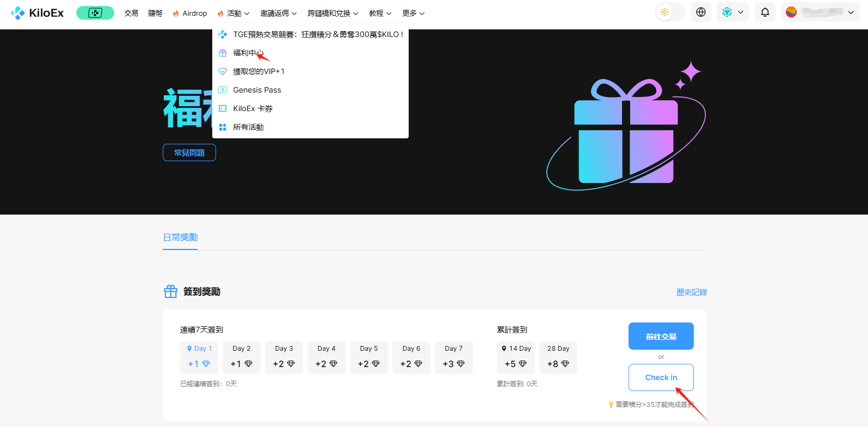
Task: Open KiloEx 卡券 menu item
Action: pyautogui.click(x=253, y=108)
